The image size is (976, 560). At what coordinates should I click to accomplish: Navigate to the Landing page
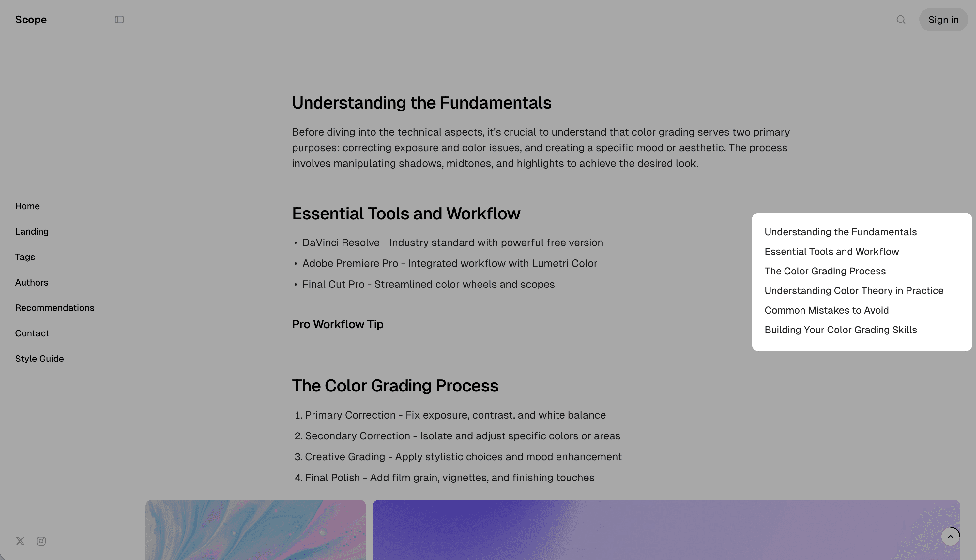tap(32, 231)
